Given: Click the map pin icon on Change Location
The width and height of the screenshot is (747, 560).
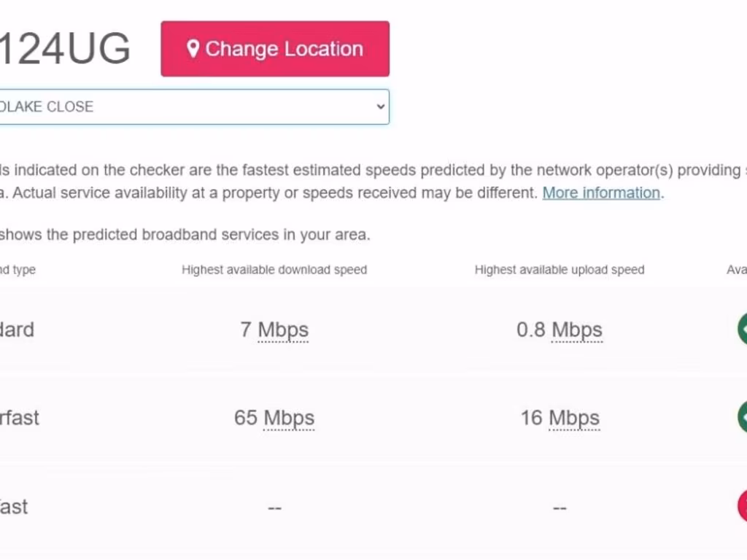Looking at the screenshot, I should click(193, 49).
